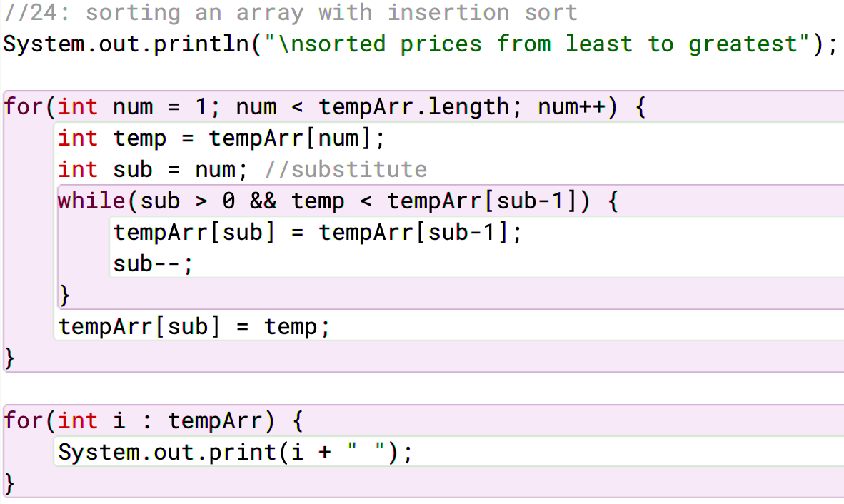This screenshot has height=504, width=844.
Task: Click the tempArr[sub] = temp line
Action: (x=194, y=326)
